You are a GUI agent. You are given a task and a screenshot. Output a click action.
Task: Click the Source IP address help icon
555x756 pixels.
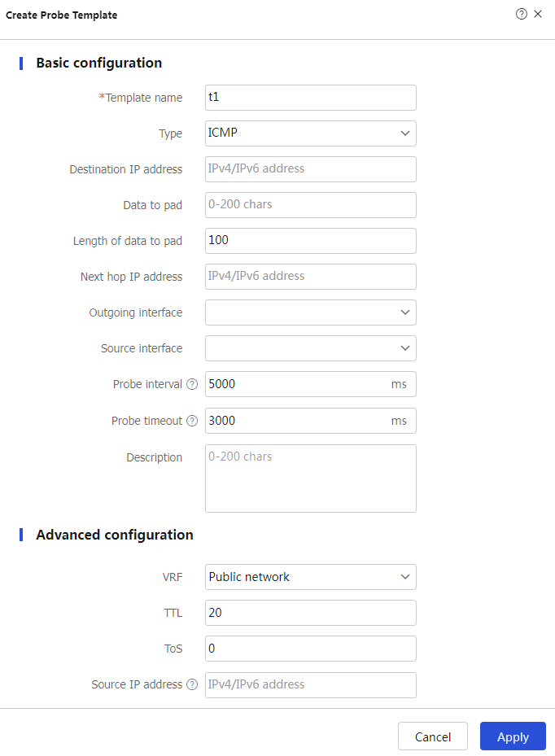(192, 685)
